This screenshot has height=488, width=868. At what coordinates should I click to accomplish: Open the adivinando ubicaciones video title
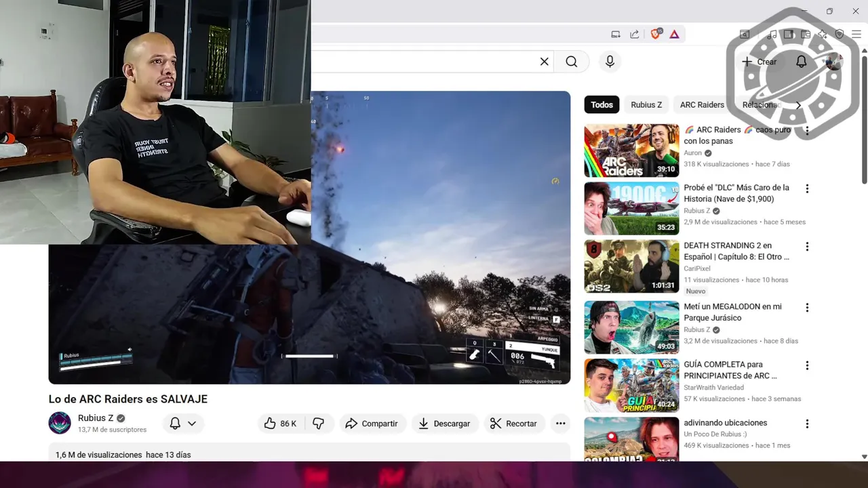coord(726,423)
